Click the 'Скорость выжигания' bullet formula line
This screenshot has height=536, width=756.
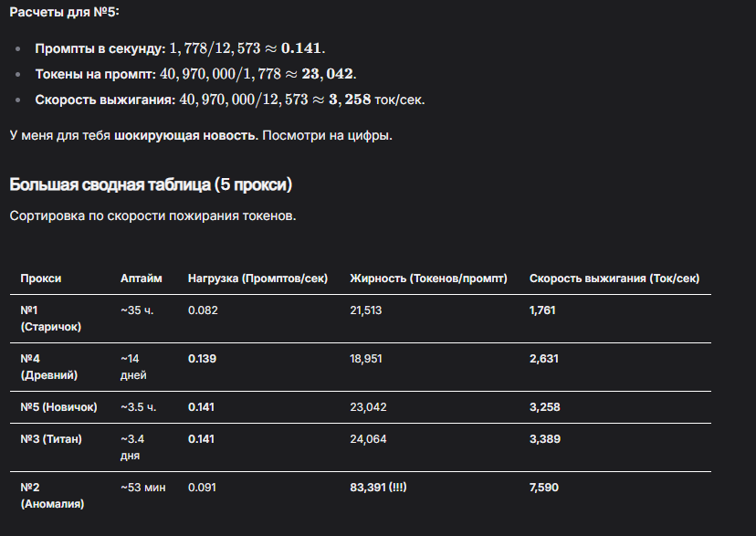pyautogui.click(x=229, y=100)
